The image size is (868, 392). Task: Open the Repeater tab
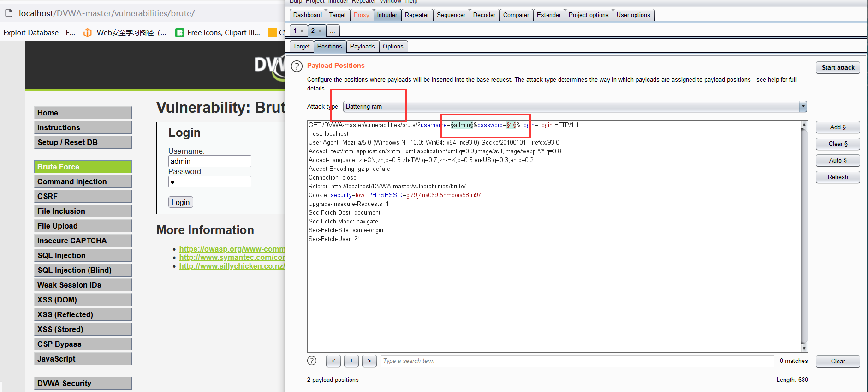point(417,15)
